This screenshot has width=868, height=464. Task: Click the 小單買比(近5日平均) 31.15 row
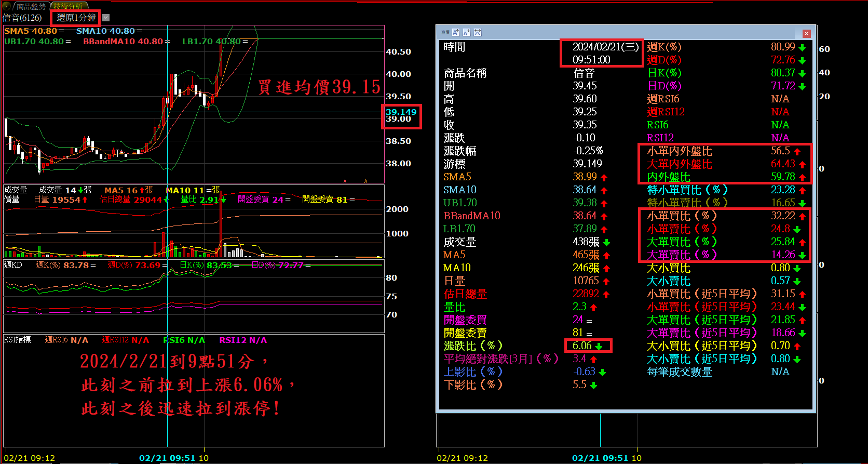pos(726,294)
